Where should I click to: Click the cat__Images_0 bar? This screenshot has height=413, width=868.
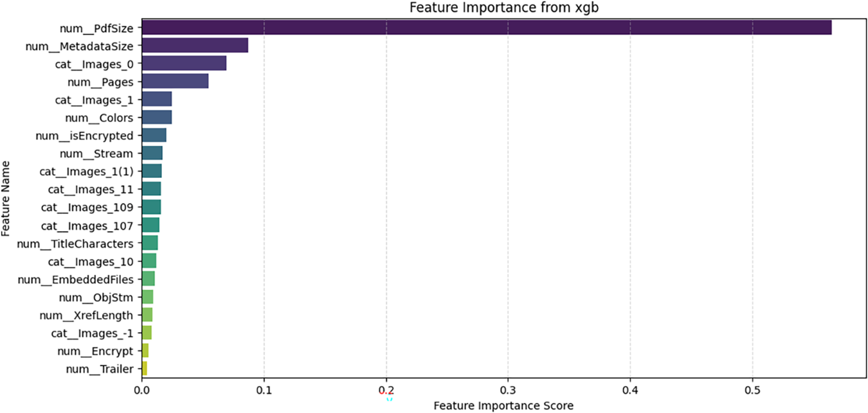tap(184, 64)
